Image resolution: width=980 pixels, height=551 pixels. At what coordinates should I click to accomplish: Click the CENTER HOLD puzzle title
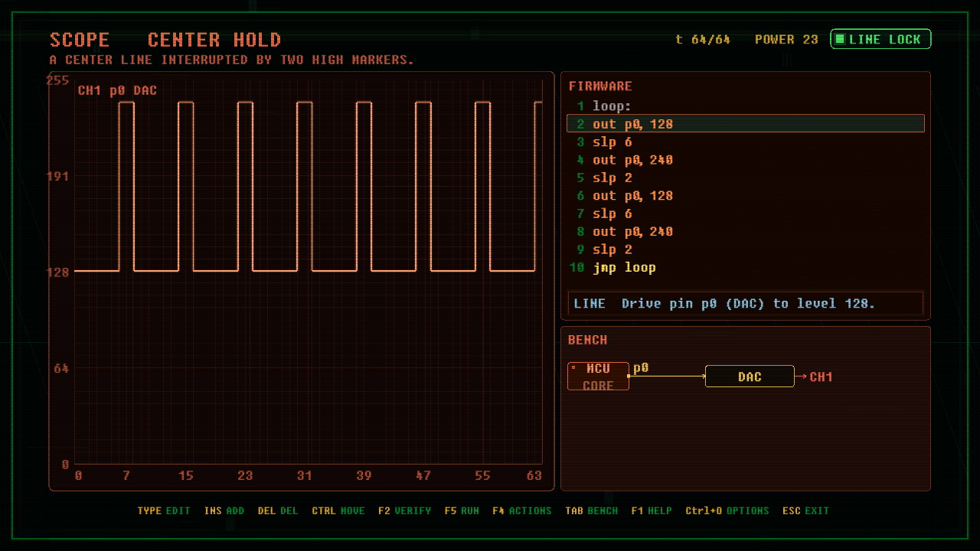tap(214, 40)
